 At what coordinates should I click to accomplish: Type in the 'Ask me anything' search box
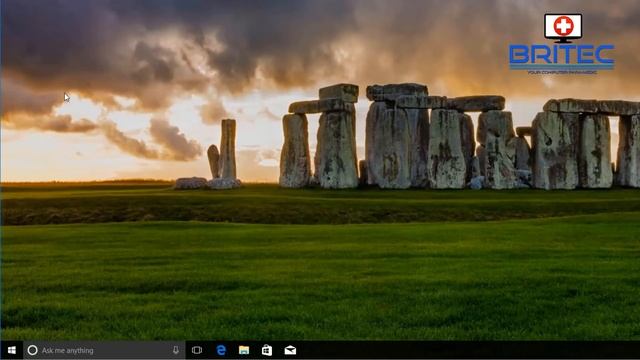point(104,350)
